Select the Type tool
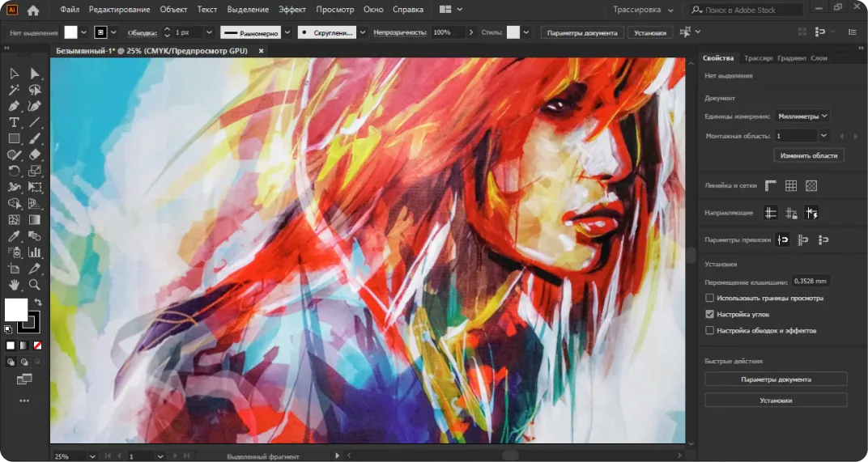This screenshot has width=868, height=462. click(14, 122)
